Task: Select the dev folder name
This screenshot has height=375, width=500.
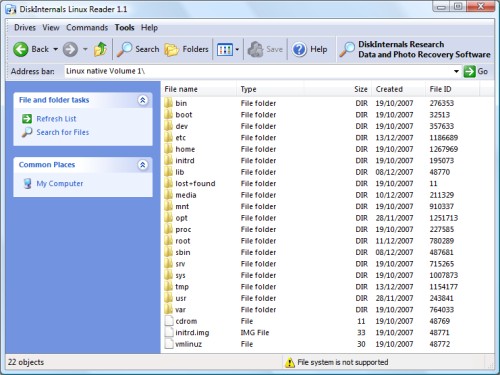Action: (182, 126)
